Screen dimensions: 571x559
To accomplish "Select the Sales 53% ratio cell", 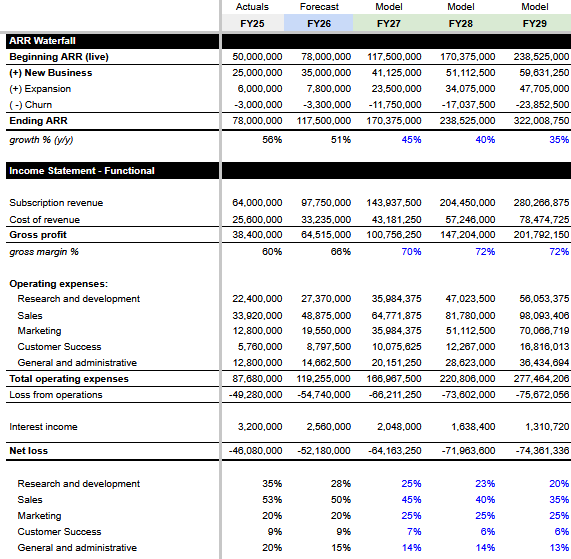I will click(272, 500).
